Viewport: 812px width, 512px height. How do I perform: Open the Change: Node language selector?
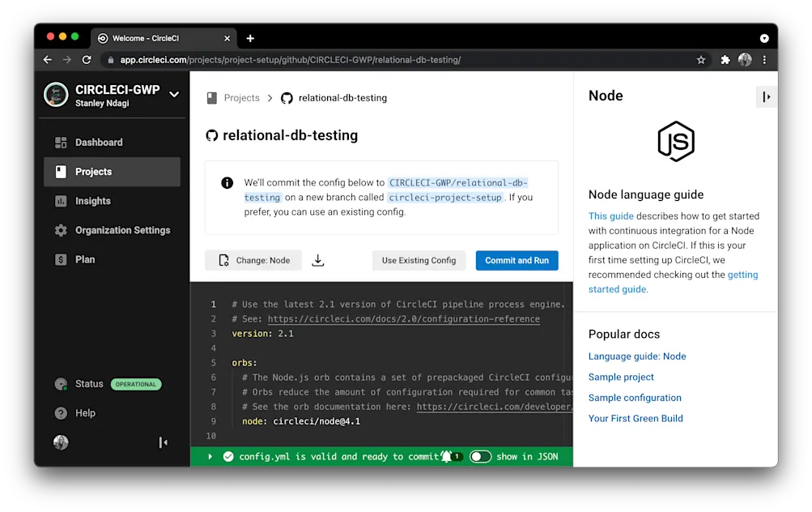point(253,260)
